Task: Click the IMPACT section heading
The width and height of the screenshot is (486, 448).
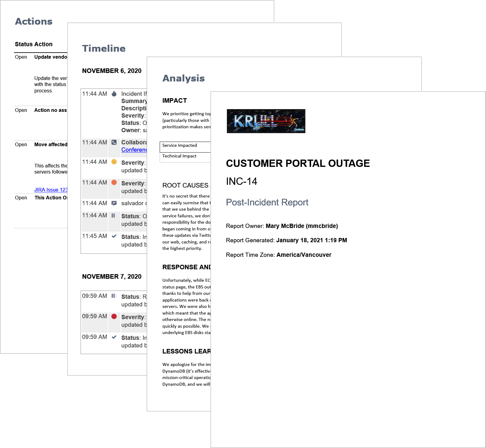Action: click(x=175, y=101)
